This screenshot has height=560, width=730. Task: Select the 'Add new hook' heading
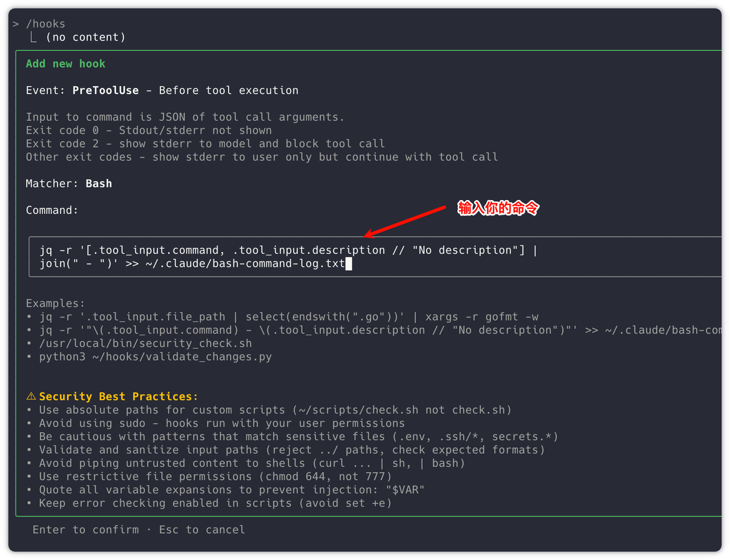[66, 64]
